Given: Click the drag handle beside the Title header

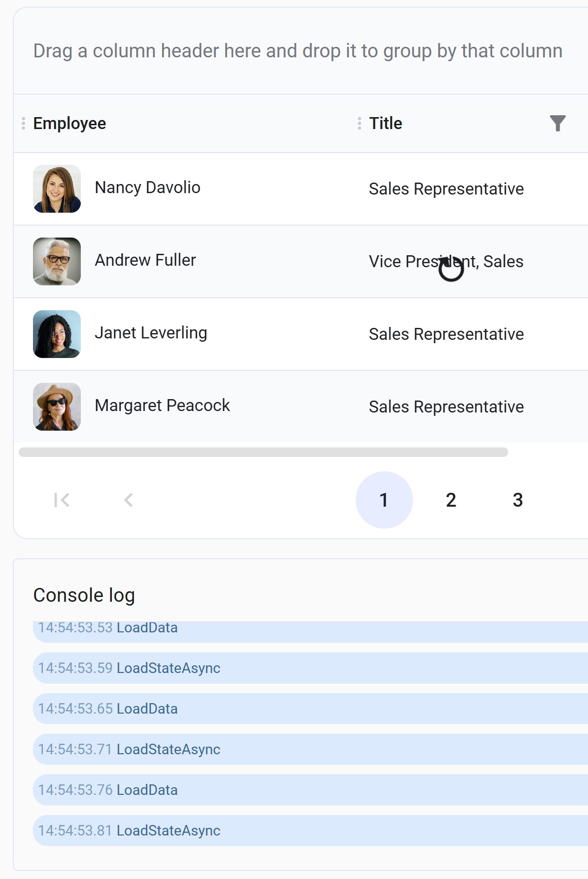Looking at the screenshot, I should [359, 123].
